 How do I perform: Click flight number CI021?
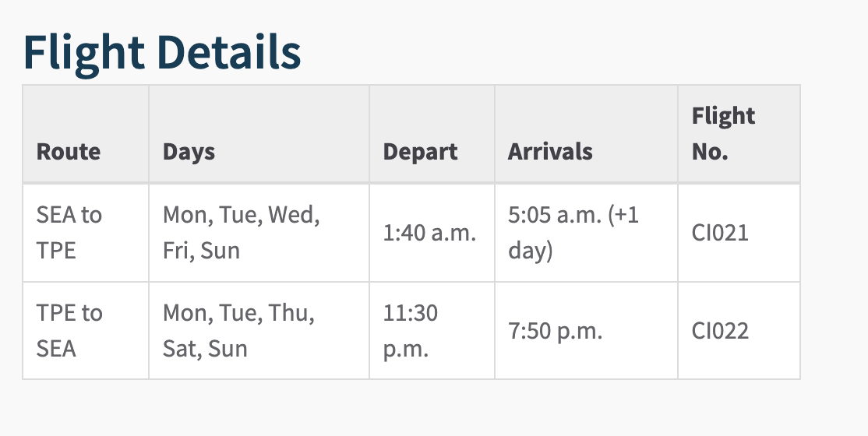pos(720,233)
